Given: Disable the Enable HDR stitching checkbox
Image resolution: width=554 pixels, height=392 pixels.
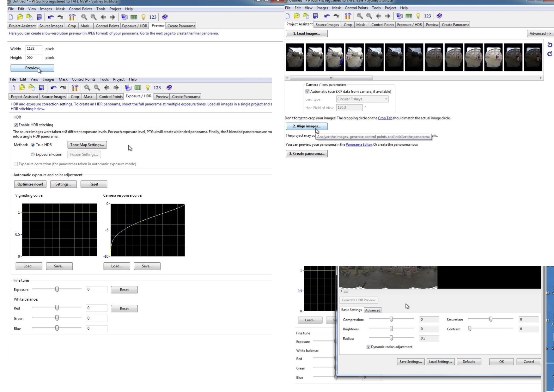Looking at the screenshot, I should point(16,125).
